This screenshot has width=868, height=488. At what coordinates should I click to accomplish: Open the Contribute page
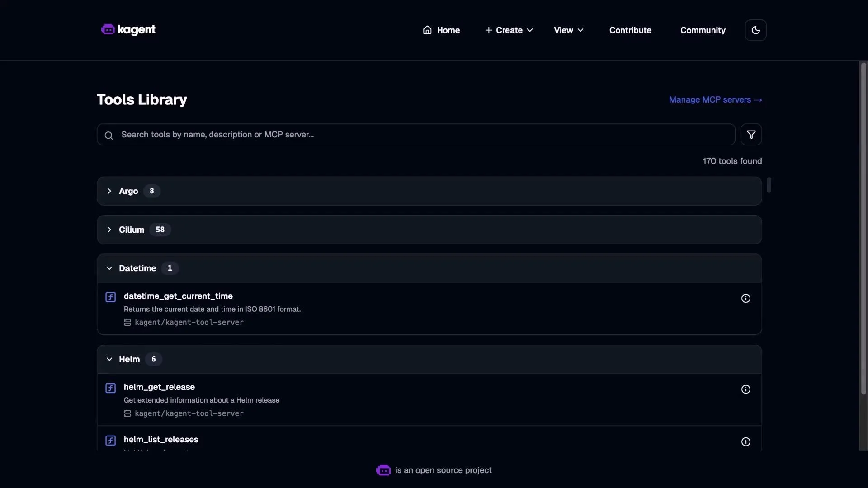[x=630, y=30]
